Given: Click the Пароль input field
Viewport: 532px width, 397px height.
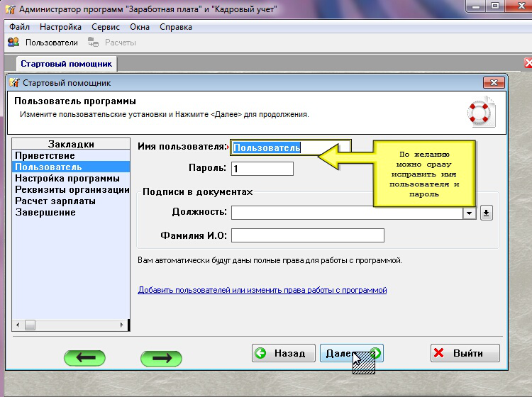Looking at the screenshot, I should pos(262,169).
